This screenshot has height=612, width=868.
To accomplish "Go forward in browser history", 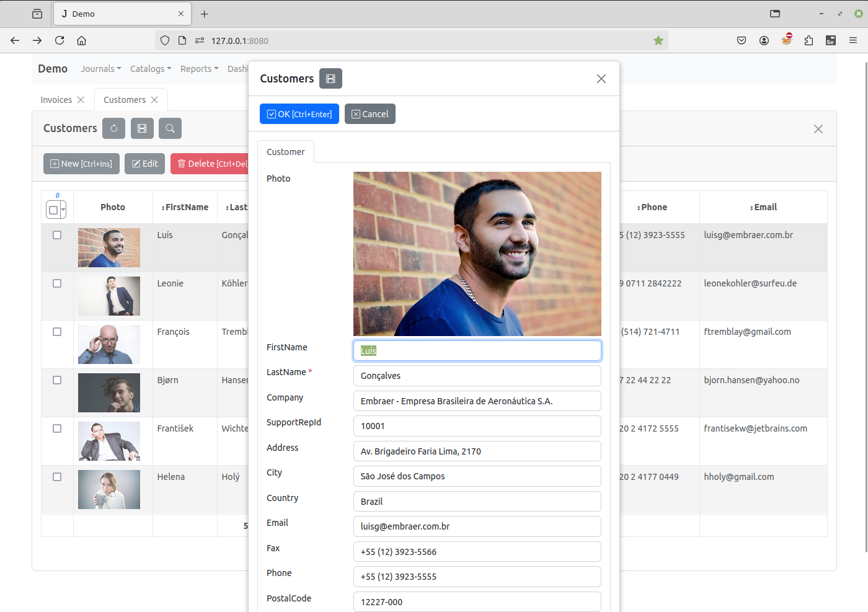I will pyautogui.click(x=37, y=40).
